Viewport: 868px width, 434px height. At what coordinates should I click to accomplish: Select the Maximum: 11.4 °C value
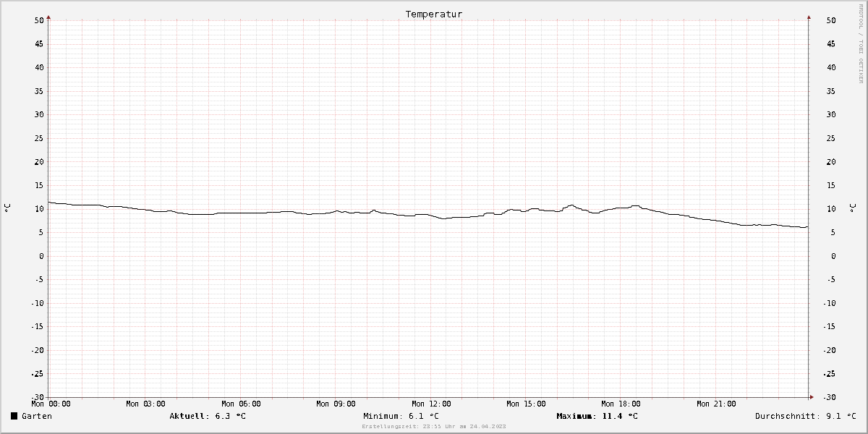(597, 416)
